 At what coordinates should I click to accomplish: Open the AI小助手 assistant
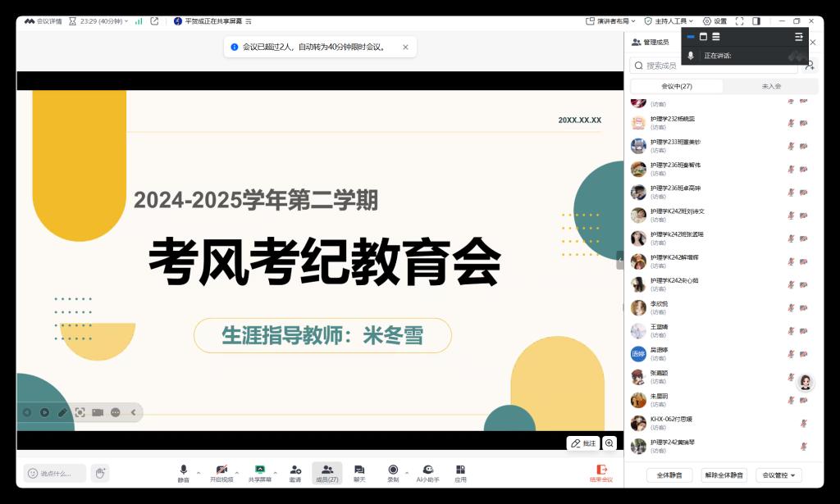(427, 472)
